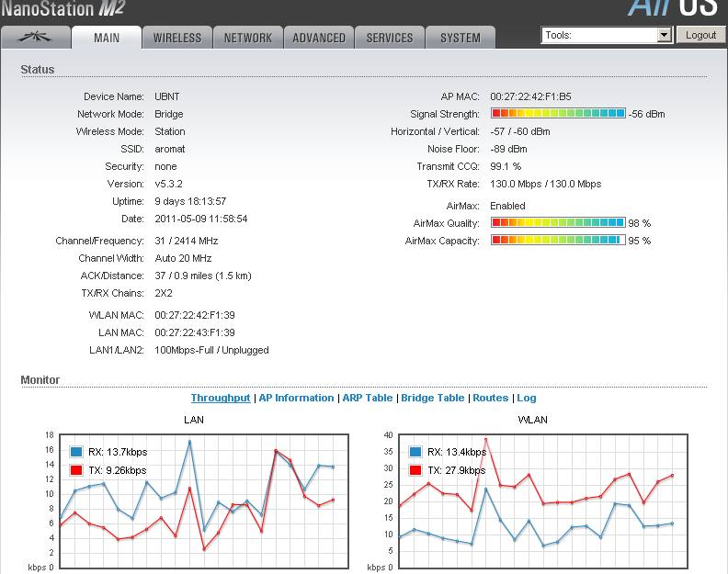728x574 pixels.
Task: Click the blue RX legend square in WLAN chart
Action: click(x=415, y=452)
